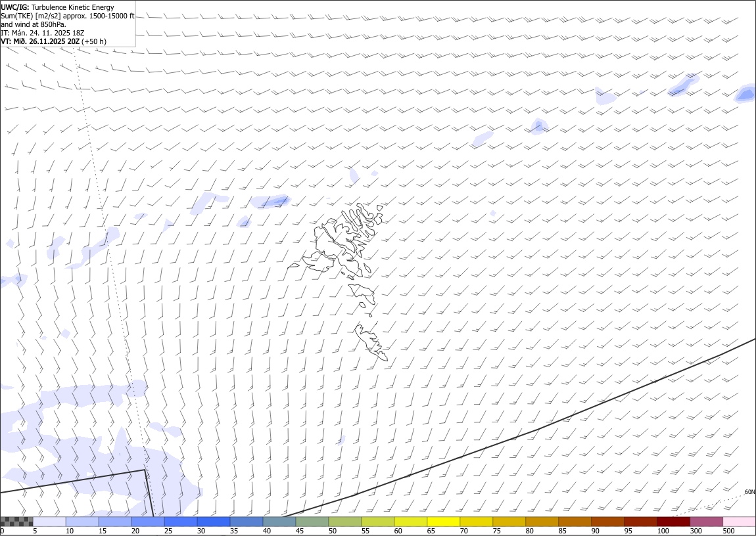This screenshot has width=756, height=536.
Task: Click the 'and wind at 850hPa.' text
Action: 34,24
